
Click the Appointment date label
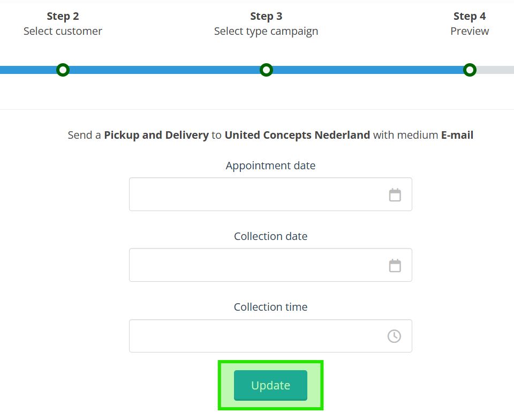(x=270, y=166)
